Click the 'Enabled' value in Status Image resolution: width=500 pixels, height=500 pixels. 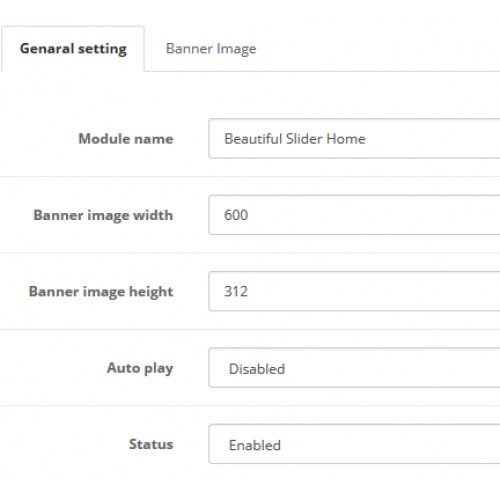click(x=255, y=445)
